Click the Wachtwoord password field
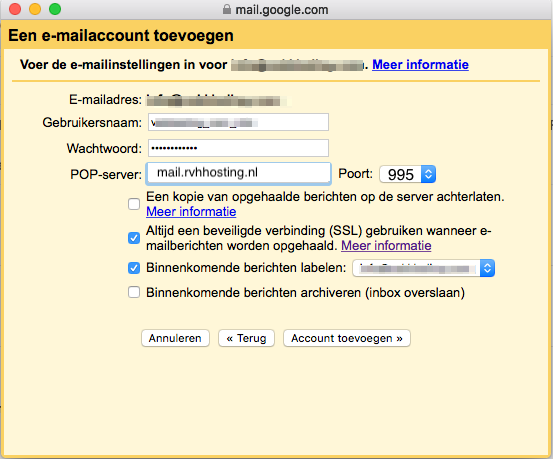The image size is (553, 459). pyautogui.click(x=238, y=148)
